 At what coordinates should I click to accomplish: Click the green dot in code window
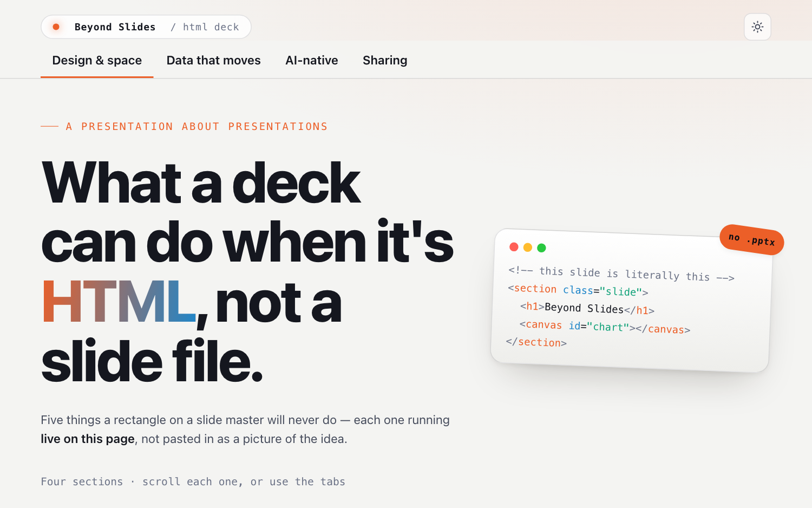(x=541, y=248)
